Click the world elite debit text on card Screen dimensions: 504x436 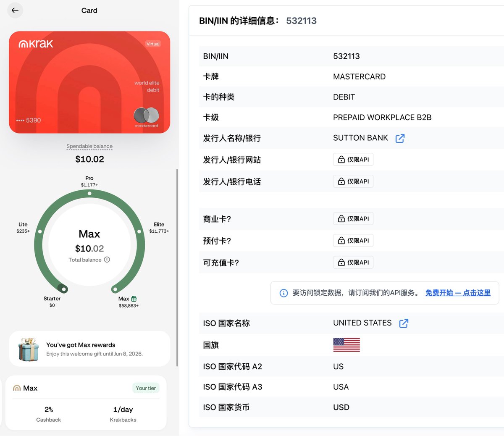147,87
